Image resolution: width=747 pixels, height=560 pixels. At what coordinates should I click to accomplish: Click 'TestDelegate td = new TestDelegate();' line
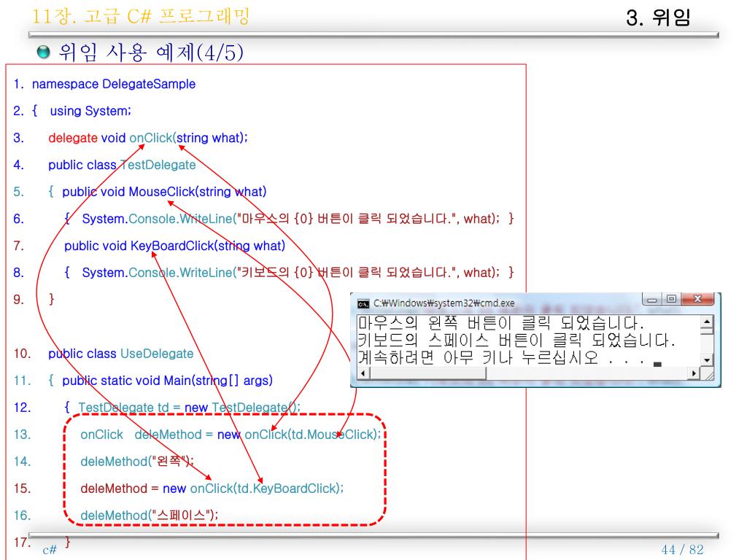tap(189, 408)
